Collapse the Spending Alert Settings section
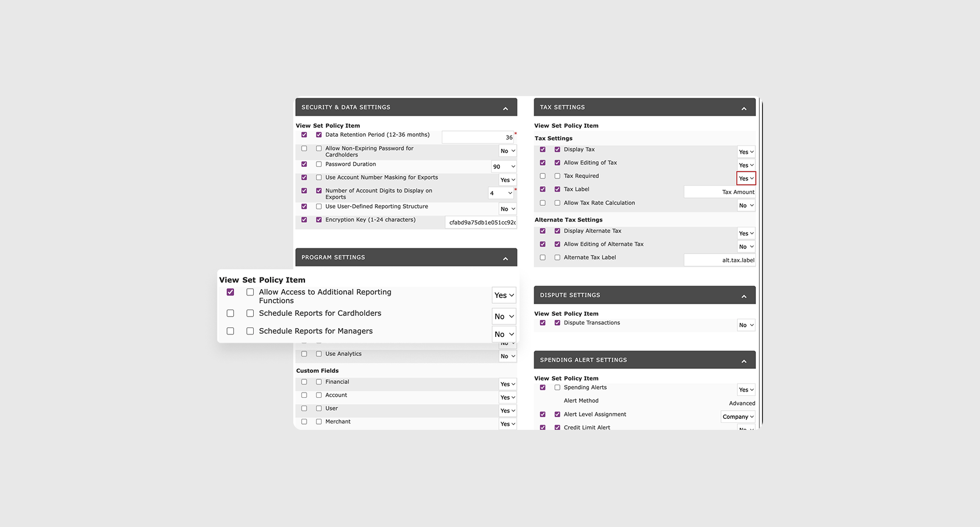The image size is (980, 527). (744, 361)
